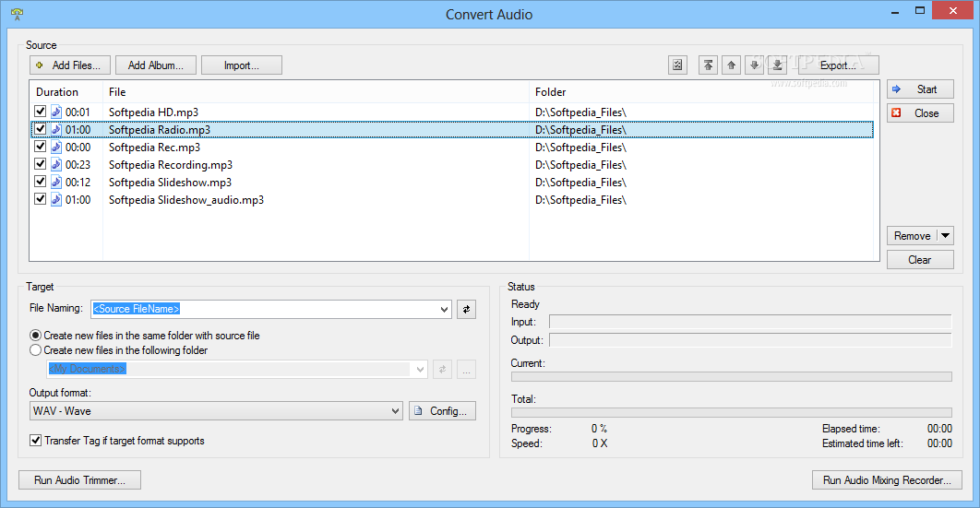980x508 pixels.
Task: Uncheck the Softpedia Rec.mp3 checkbox
Action: point(40,146)
